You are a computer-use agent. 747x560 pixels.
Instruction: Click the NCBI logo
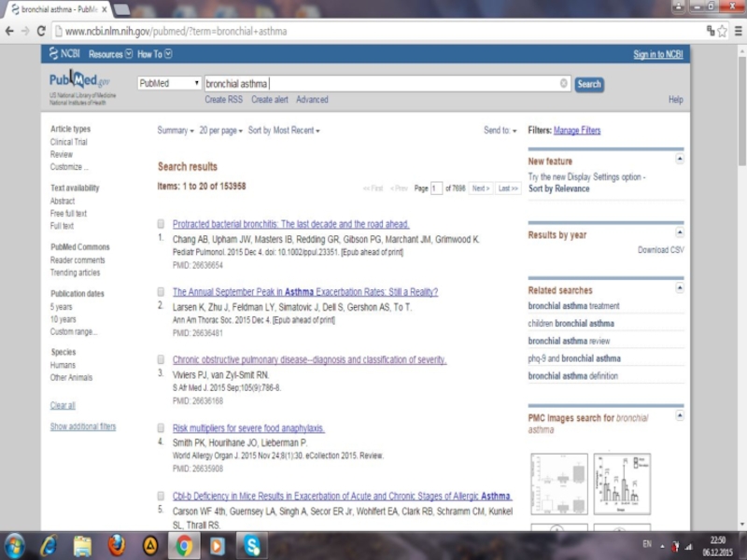pos(64,54)
